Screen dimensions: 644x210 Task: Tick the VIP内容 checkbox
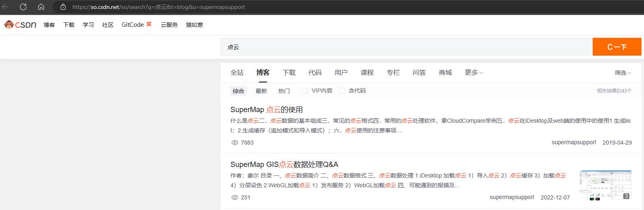coord(305,91)
